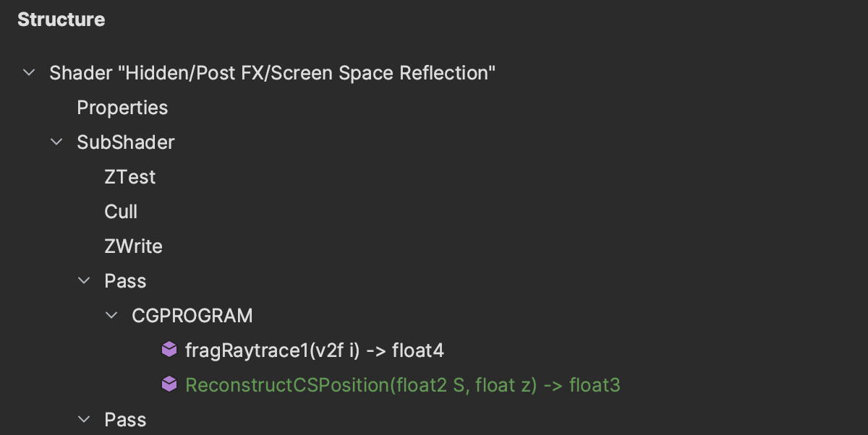This screenshot has height=435, width=868.
Task: Click the purple icon beside ReconstructCSPosition function
Action: 169,385
